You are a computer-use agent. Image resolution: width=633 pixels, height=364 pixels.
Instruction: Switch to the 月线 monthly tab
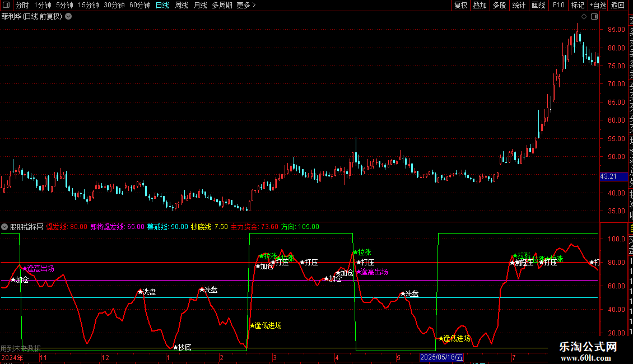[200, 5]
